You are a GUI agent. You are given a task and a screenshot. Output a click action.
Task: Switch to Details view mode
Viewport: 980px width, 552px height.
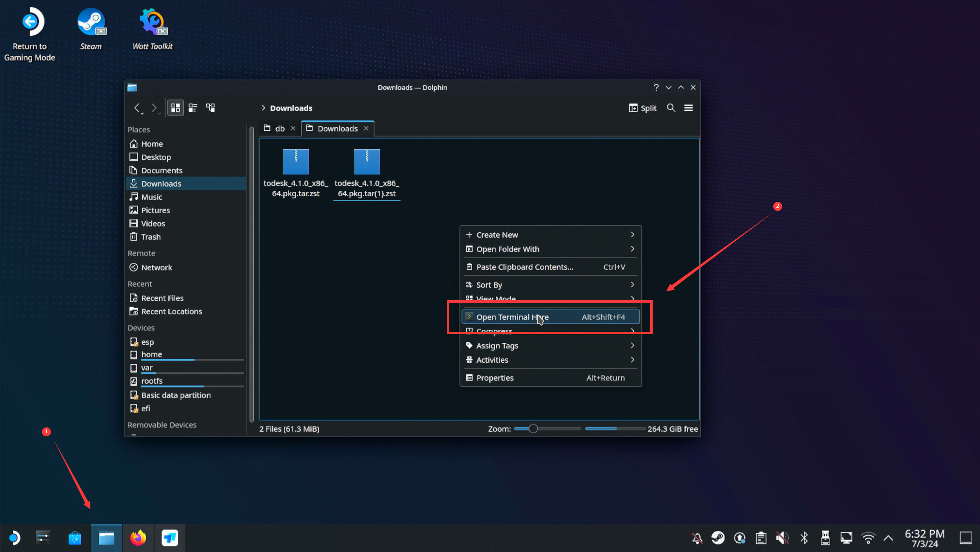[x=210, y=108]
